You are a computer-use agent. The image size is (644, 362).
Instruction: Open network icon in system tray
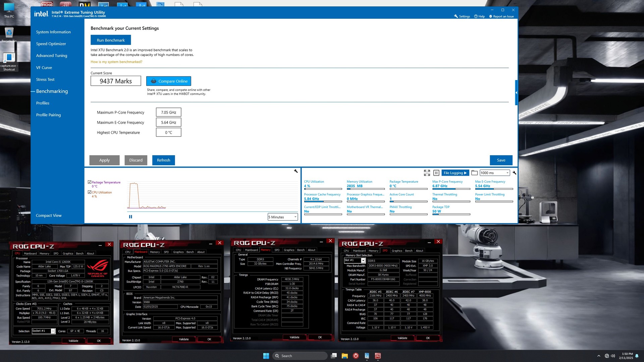tap(607, 356)
